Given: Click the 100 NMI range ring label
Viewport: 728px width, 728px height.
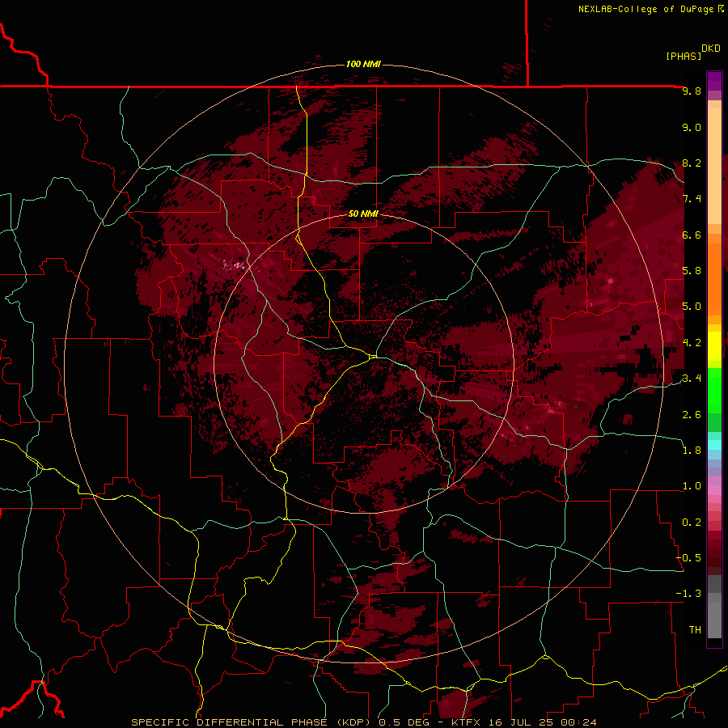Looking at the screenshot, I should pyautogui.click(x=363, y=64).
